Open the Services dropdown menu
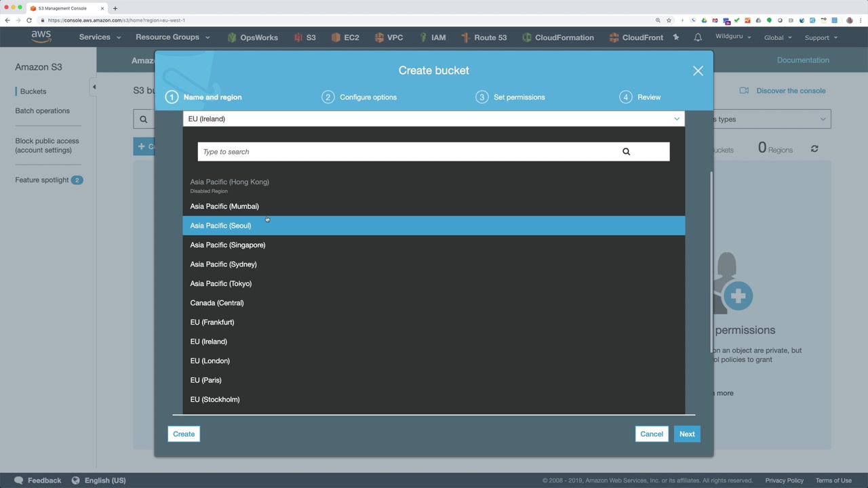 [100, 37]
